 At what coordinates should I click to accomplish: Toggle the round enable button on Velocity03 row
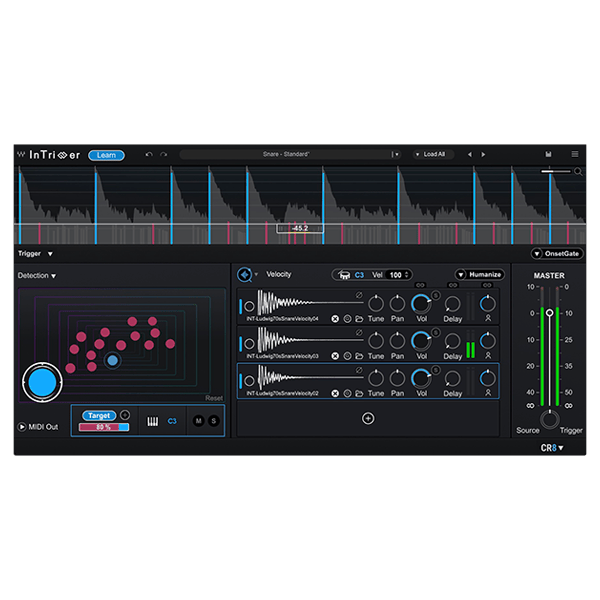click(249, 344)
